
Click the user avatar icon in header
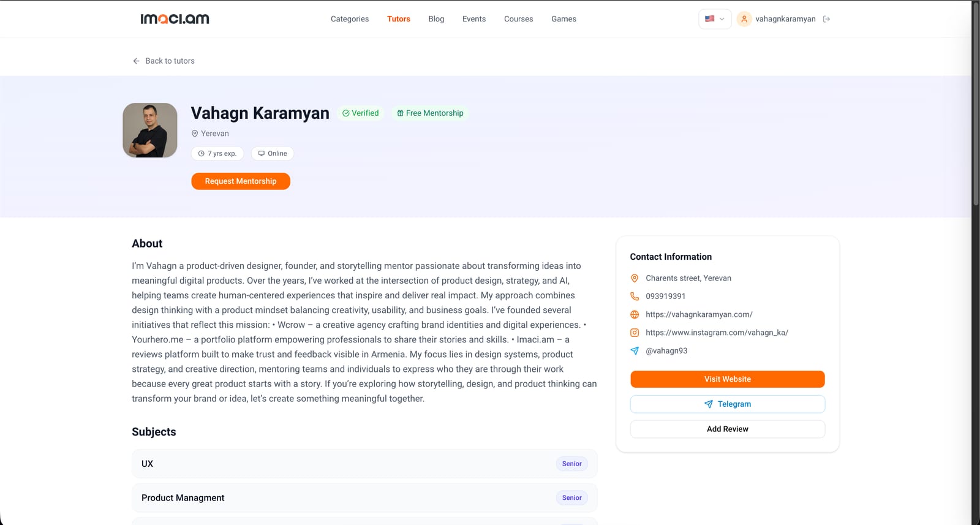pyautogui.click(x=744, y=19)
